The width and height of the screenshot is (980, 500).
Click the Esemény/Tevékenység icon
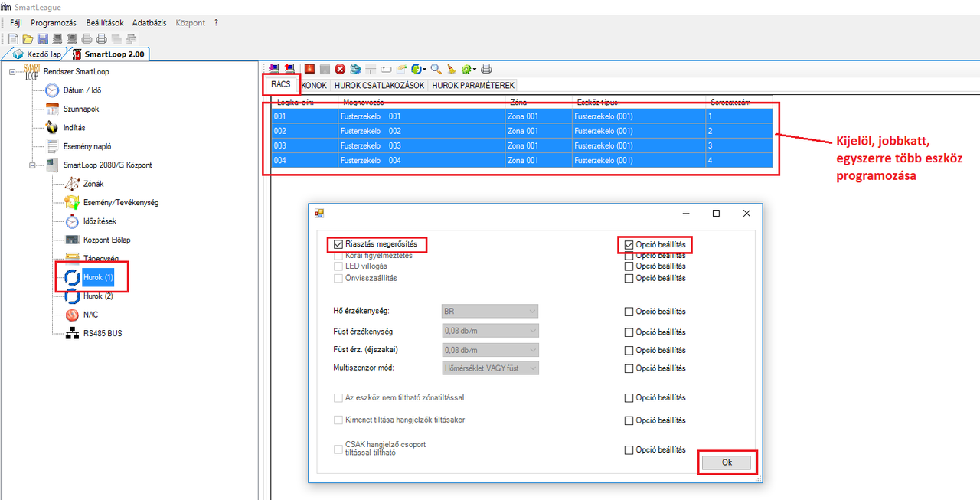[x=72, y=202]
